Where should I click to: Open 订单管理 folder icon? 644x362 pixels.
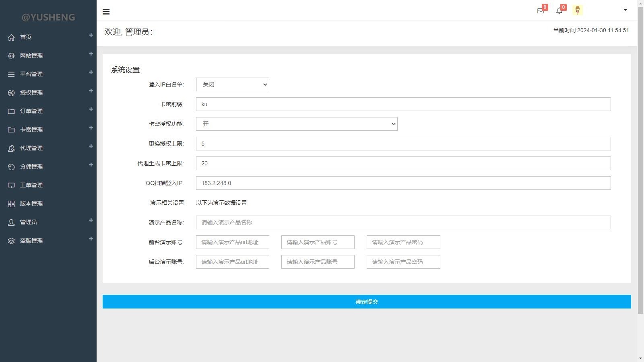[x=11, y=111]
